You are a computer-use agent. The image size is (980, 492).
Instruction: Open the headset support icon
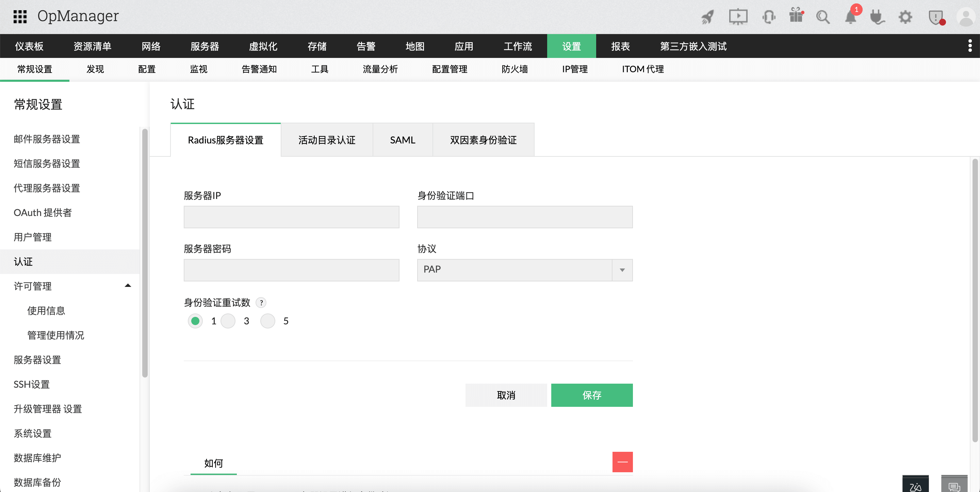[x=769, y=17]
